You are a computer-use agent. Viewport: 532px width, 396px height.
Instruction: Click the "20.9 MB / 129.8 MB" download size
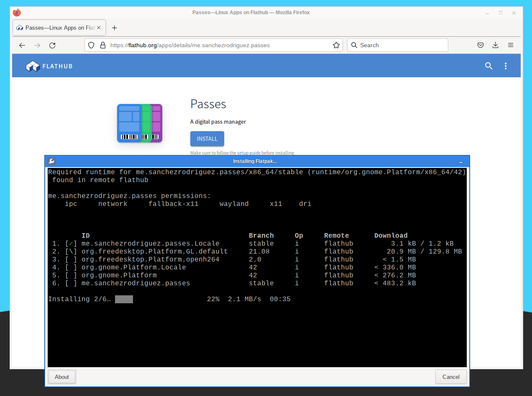425,251
